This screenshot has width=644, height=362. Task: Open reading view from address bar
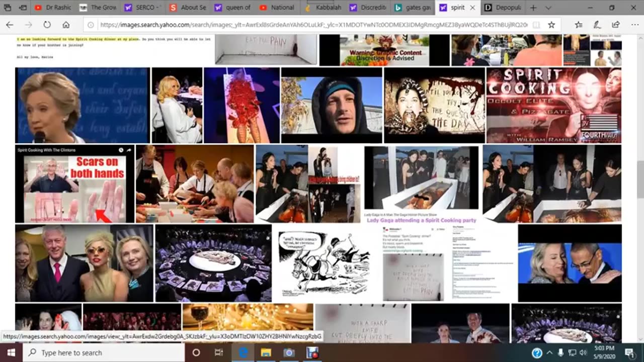pyautogui.click(x=537, y=25)
